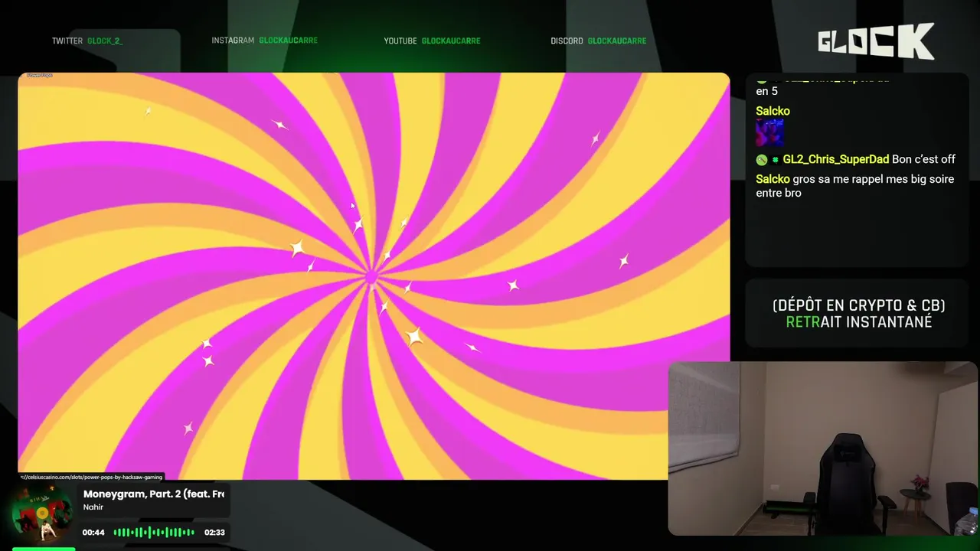This screenshot has height=551, width=980.
Task: Open the Discord GLOCKAUCARRE handle
Action: tap(617, 41)
